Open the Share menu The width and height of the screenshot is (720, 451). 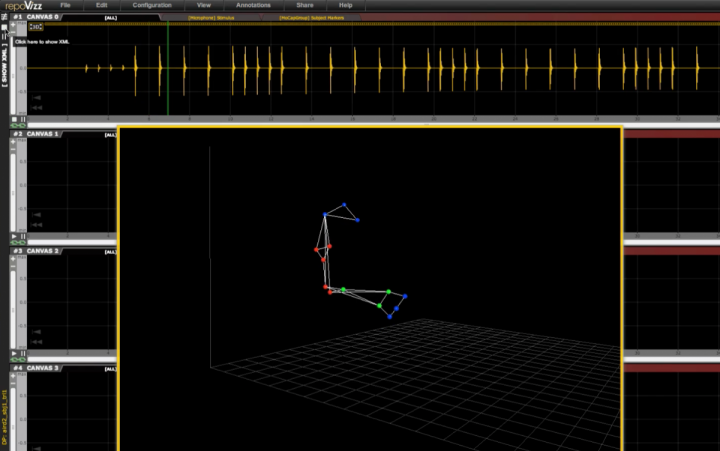tap(304, 6)
